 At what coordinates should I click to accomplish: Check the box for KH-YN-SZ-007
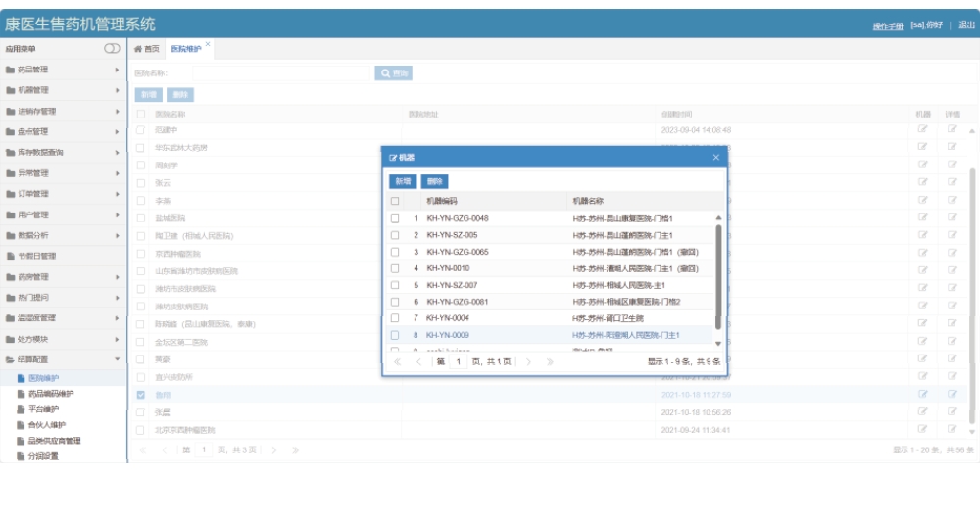point(395,285)
